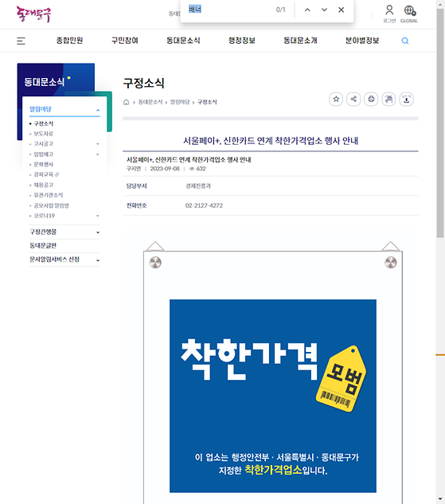Click the browser vertical scrollbar thumb

440,122
